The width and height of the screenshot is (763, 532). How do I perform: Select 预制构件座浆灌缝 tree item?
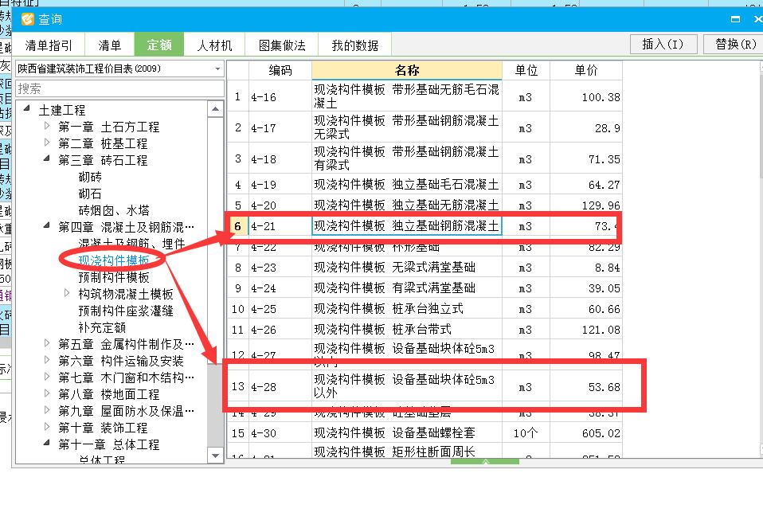pos(126,311)
